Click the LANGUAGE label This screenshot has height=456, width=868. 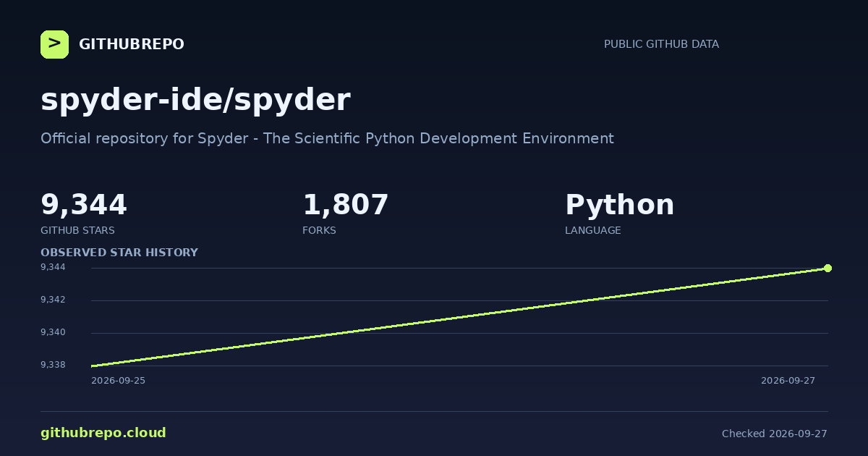click(592, 230)
